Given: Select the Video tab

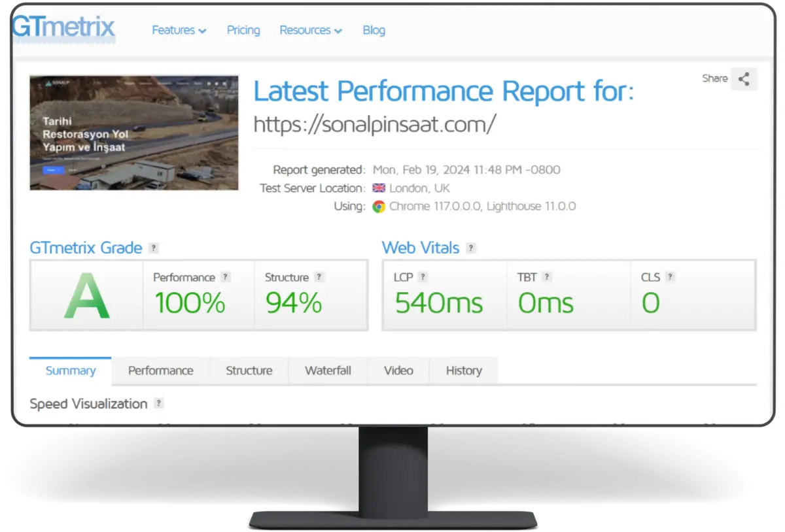Looking at the screenshot, I should coord(398,371).
